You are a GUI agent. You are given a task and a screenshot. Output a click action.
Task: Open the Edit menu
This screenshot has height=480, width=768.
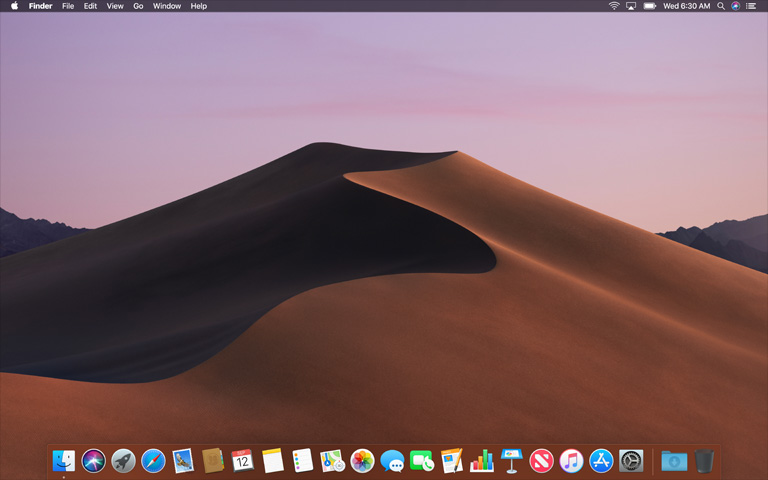point(90,6)
